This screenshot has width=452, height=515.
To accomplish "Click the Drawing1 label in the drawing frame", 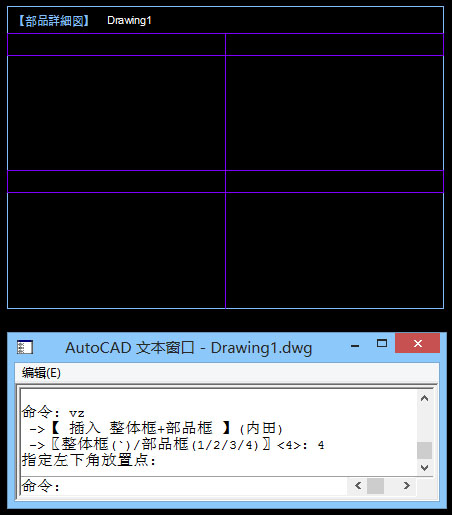I will pyautogui.click(x=129, y=21).
